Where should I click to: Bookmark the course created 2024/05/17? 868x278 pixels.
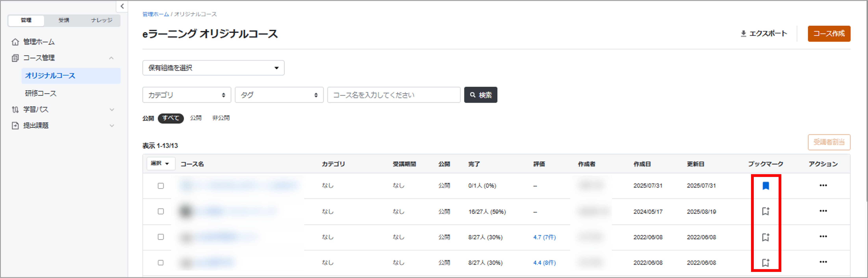pyautogui.click(x=766, y=211)
